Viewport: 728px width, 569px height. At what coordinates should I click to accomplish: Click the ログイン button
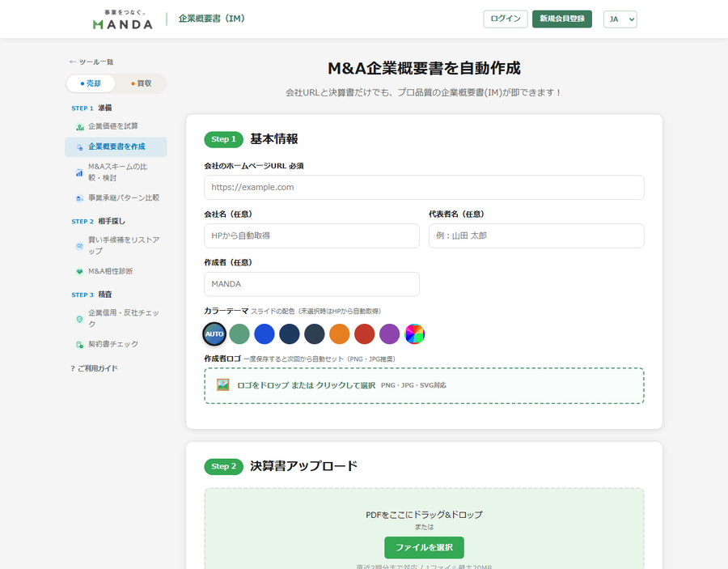(505, 19)
